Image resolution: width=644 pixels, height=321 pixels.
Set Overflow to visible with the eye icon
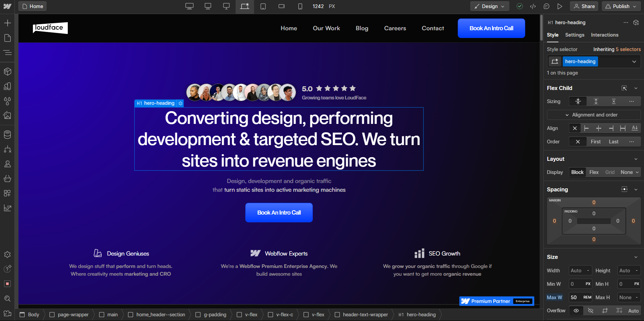(x=576, y=311)
